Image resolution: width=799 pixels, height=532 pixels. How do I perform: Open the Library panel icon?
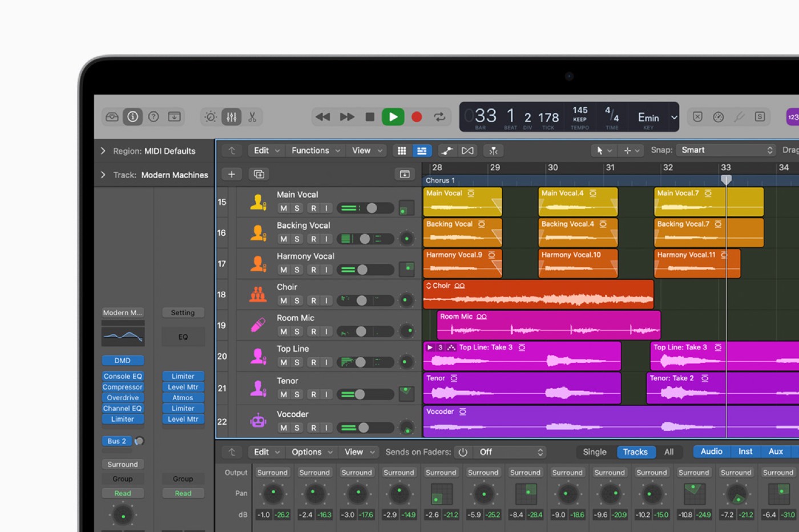click(112, 117)
